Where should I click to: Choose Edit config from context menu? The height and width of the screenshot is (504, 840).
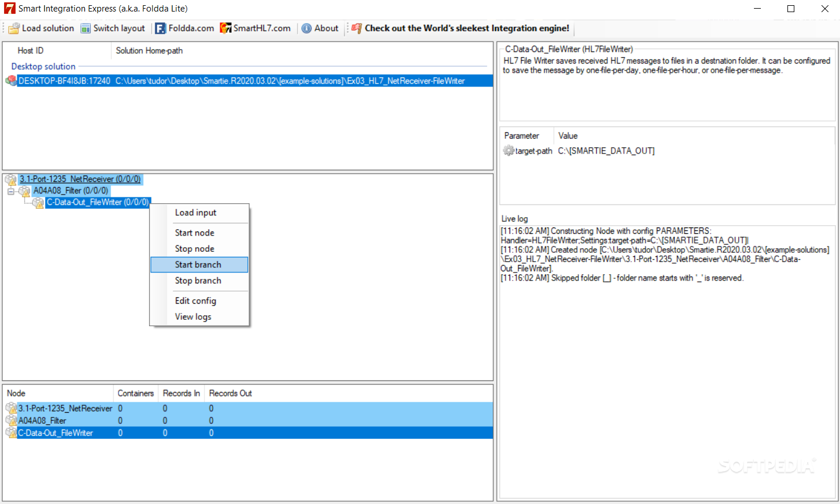(199, 301)
